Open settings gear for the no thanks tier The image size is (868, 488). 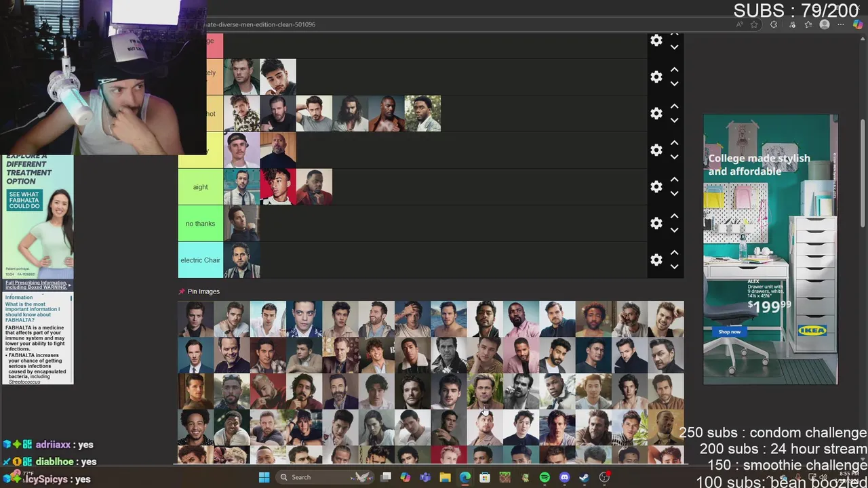click(x=656, y=223)
